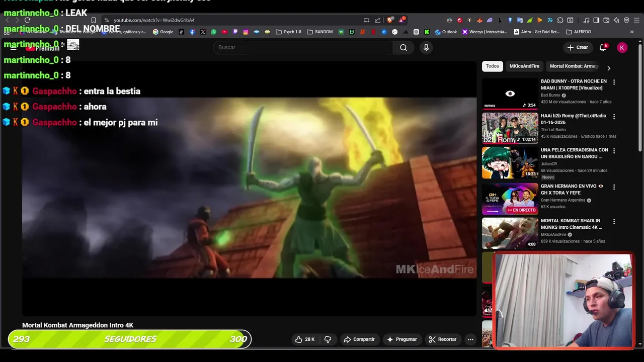Reload the YouTube page

27,20
